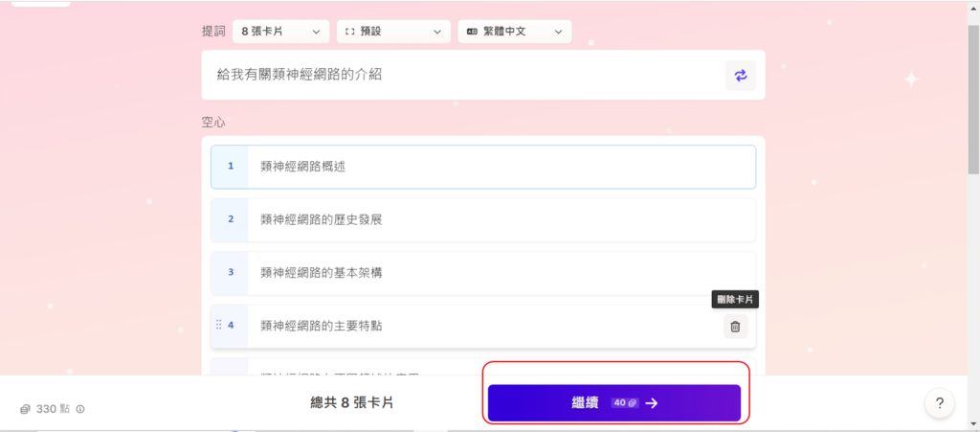Select the 類神經網路概述 outline card
This screenshot has height=432, width=980.
point(498,167)
